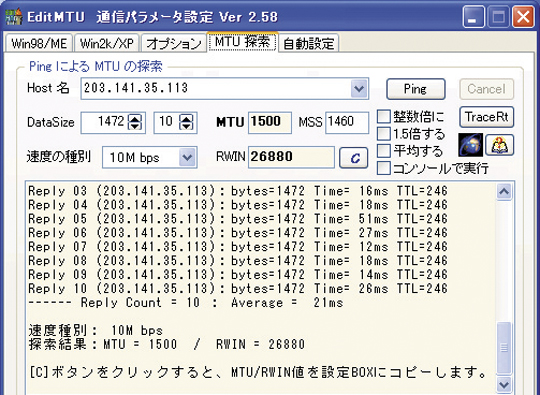Click the Reply 10 log line

[x=238, y=289]
